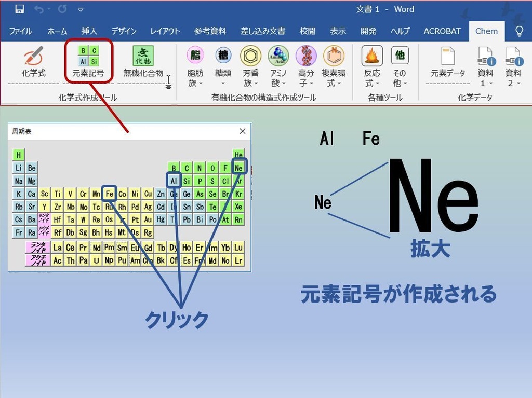The image size is (532, 398).
Task: Click the Rn element button
Action: (238, 219)
